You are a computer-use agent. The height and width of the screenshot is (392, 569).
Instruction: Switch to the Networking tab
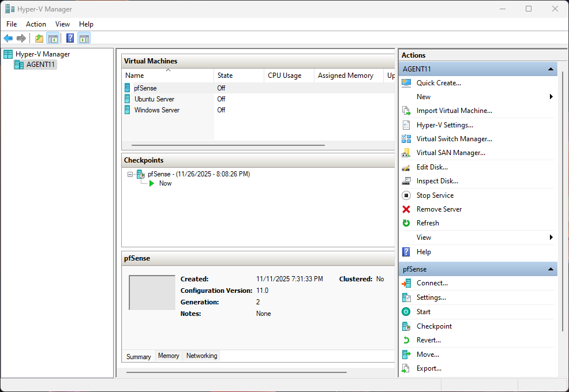(x=201, y=356)
